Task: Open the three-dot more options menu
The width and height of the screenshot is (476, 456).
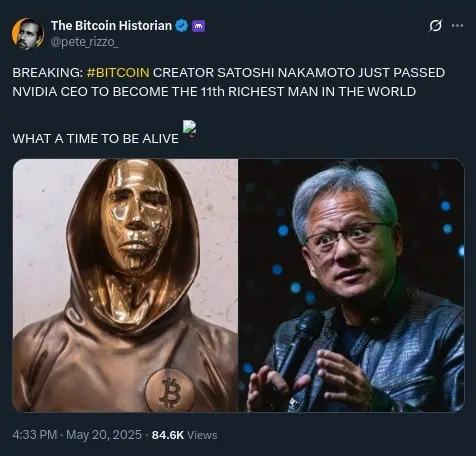Action: [x=457, y=25]
